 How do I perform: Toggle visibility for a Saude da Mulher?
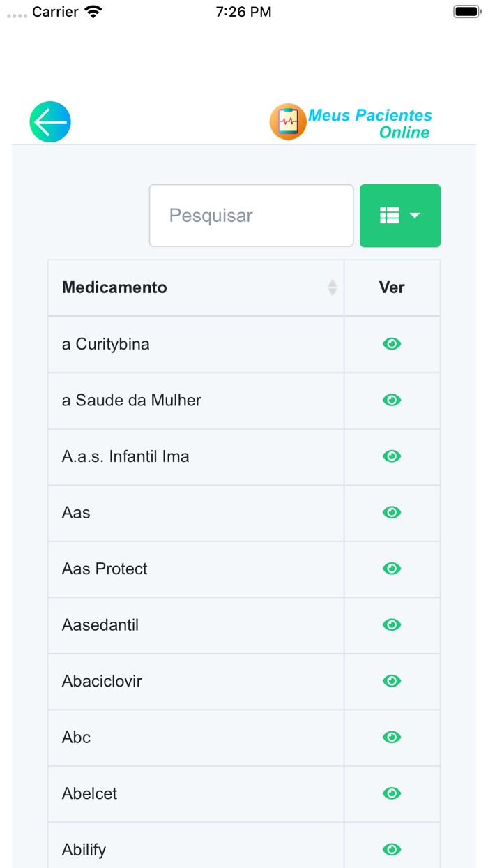point(392,400)
